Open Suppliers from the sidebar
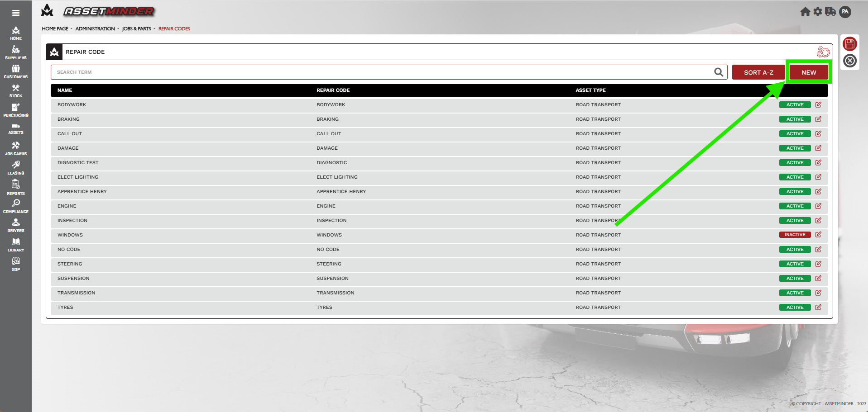868x412 pixels. (16, 52)
